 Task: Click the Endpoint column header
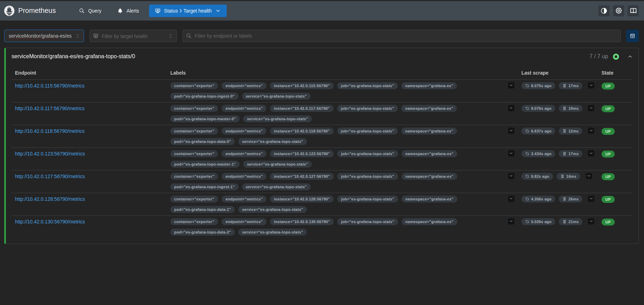click(25, 73)
